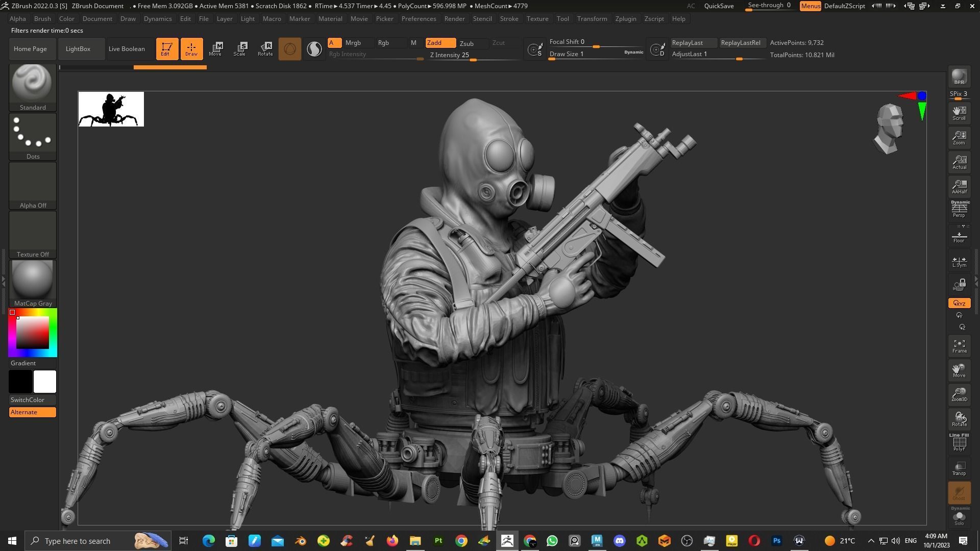Image resolution: width=980 pixels, height=551 pixels.
Task: Click the Zoom canvas icon
Action: pyautogui.click(x=959, y=137)
